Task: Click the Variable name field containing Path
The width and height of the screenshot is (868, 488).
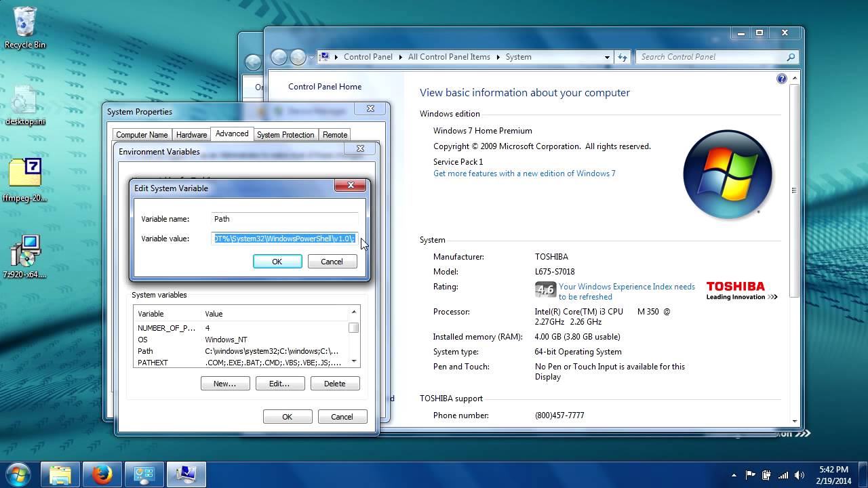Action: tap(285, 219)
